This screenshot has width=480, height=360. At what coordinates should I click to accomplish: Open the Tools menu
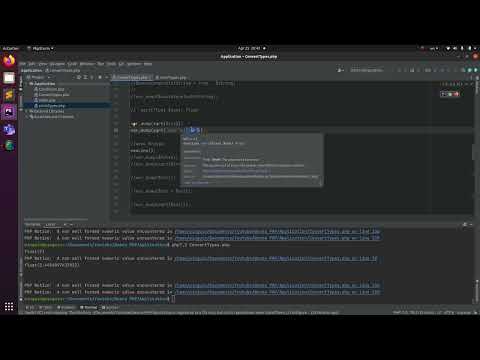[111, 64]
